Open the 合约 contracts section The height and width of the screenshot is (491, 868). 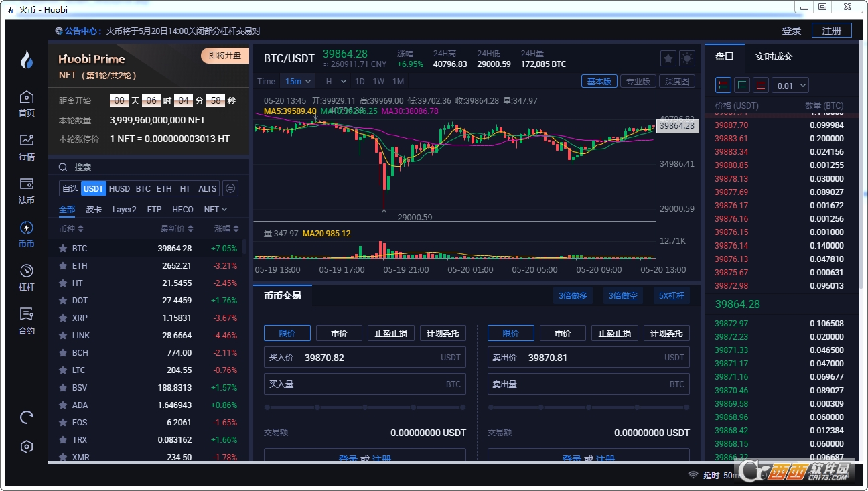tap(26, 320)
